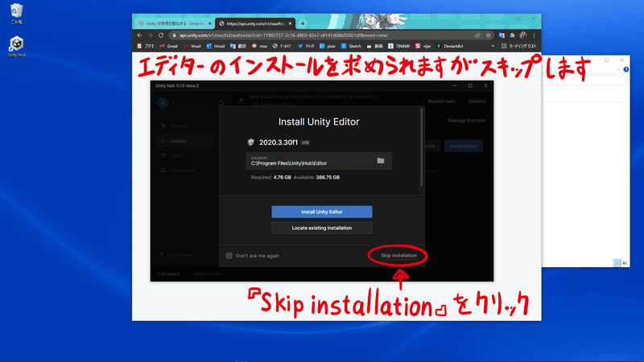
Task: Click the address bar URL
Action: tap(283, 35)
